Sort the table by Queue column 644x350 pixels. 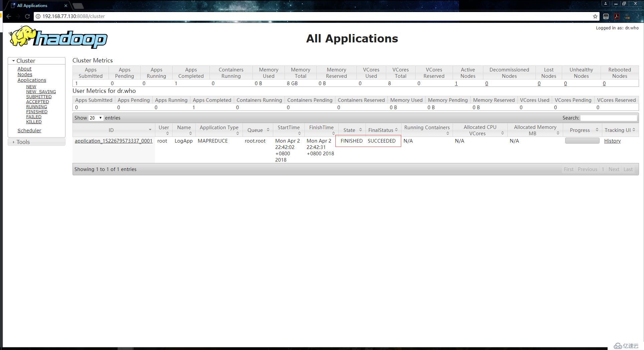(258, 130)
